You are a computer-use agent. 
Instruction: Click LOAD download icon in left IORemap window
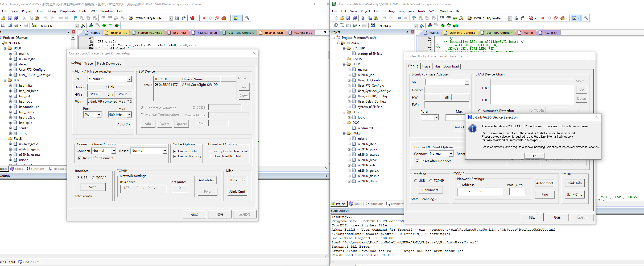coord(34,26)
